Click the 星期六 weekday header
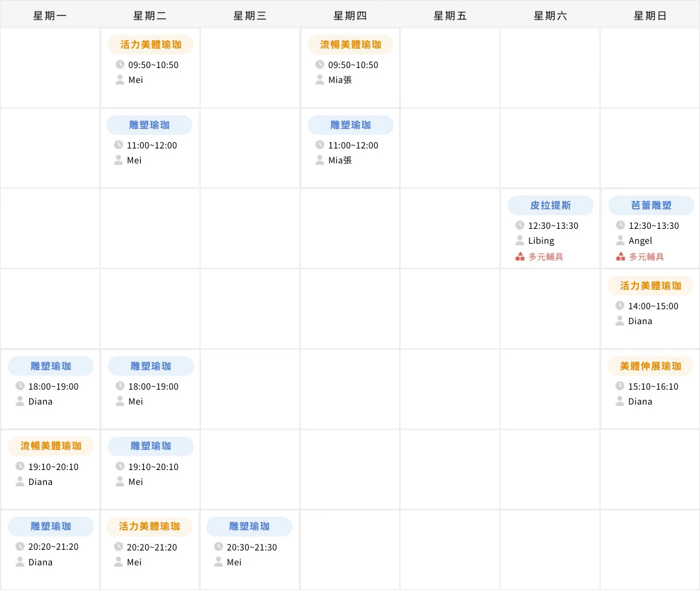 pyautogui.click(x=550, y=14)
